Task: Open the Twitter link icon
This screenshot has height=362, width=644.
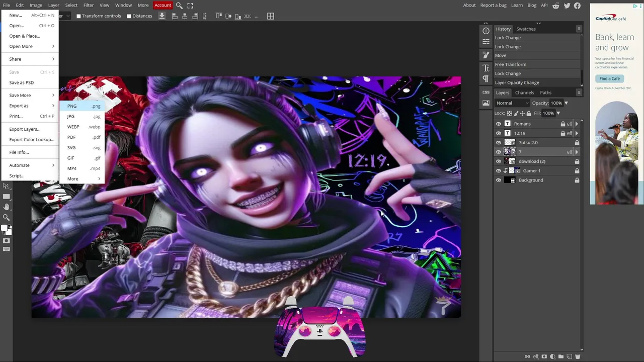Action: click(567, 6)
